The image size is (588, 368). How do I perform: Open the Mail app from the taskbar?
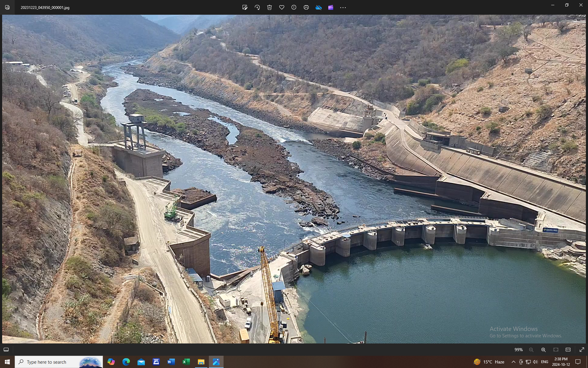141,362
